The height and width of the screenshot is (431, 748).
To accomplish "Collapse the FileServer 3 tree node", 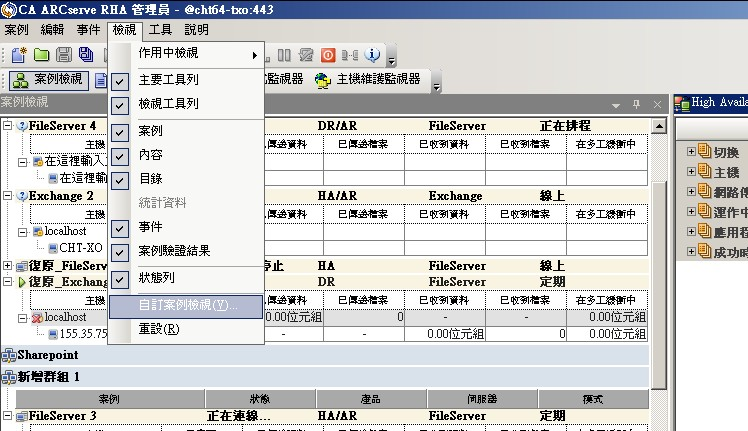I will (8, 416).
